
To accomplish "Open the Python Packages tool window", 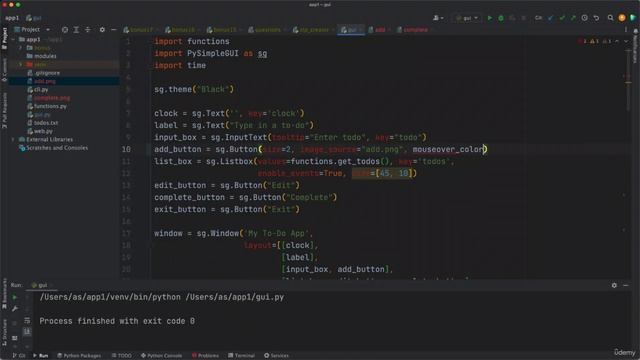I will point(79,356).
